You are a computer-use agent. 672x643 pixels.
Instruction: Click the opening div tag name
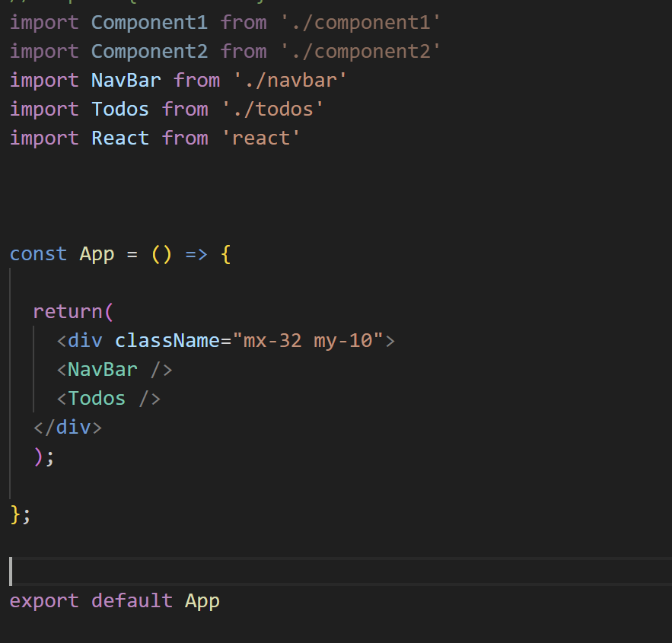85,341
